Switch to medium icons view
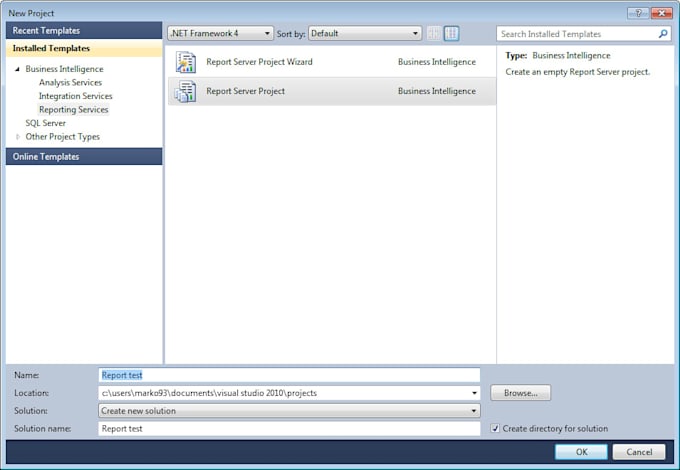Viewport: 680px width, 470px height. point(451,33)
